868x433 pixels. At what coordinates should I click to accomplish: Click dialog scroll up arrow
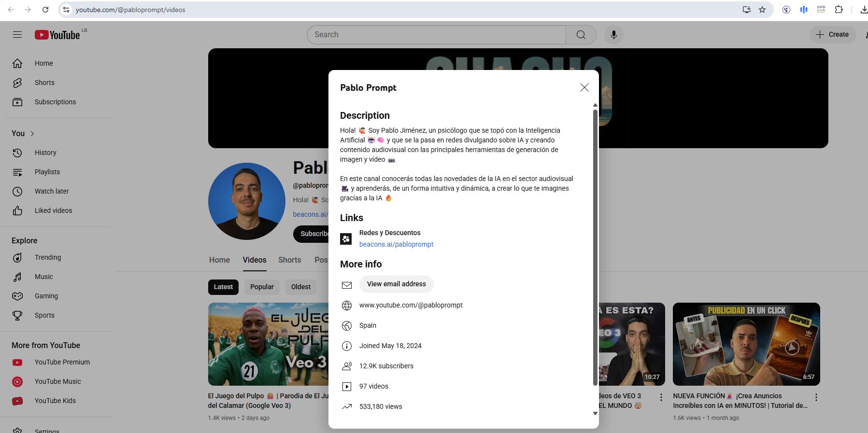click(595, 105)
